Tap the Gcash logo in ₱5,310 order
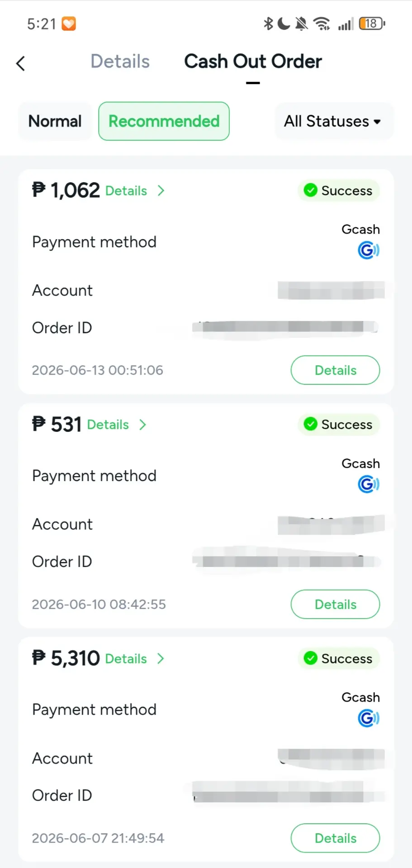This screenshot has height=868, width=412. tap(368, 718)
